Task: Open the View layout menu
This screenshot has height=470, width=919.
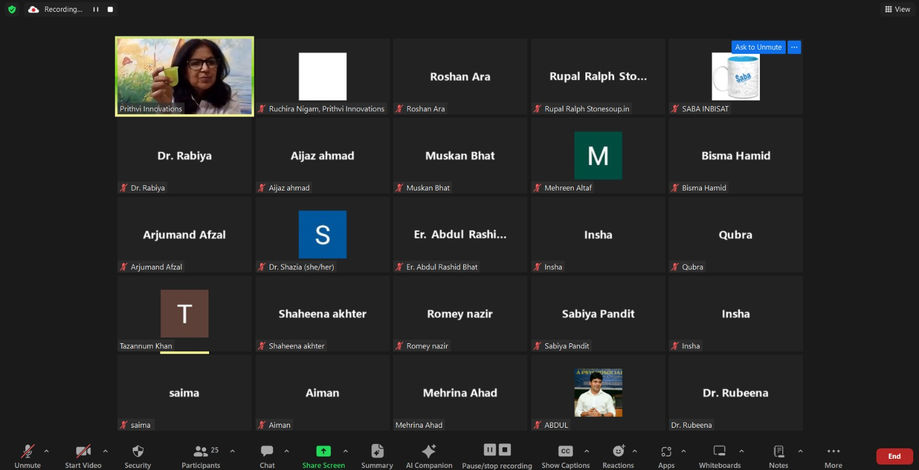Action: [897, 9]
